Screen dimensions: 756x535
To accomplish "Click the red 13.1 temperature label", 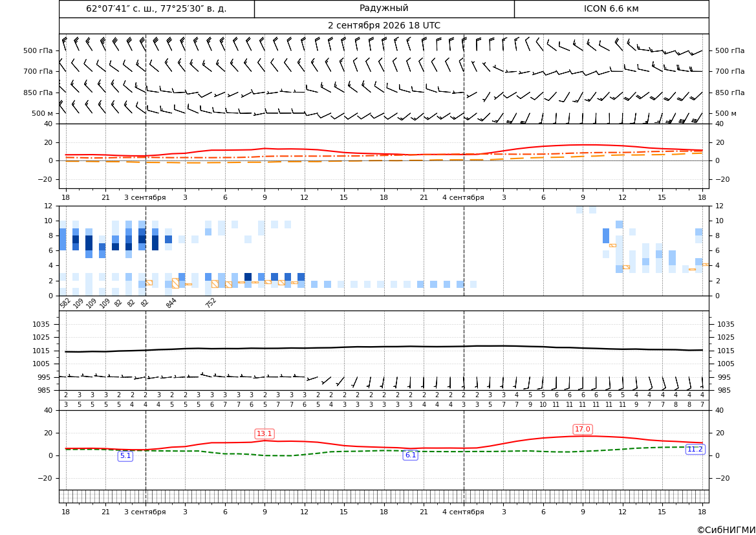I will (265, 433).
